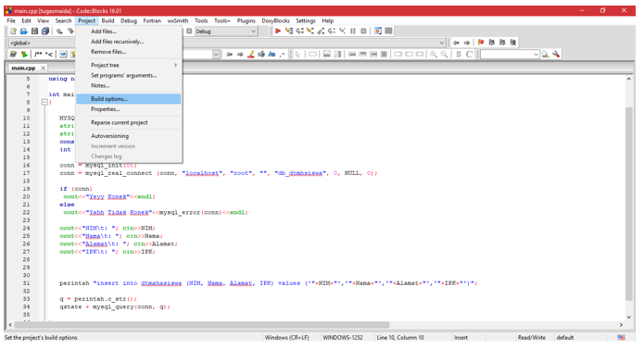Image resolution: width=644 pixels, height=349 pixels.
Task: Click the Save all files icon
Action: click(45, 31)
